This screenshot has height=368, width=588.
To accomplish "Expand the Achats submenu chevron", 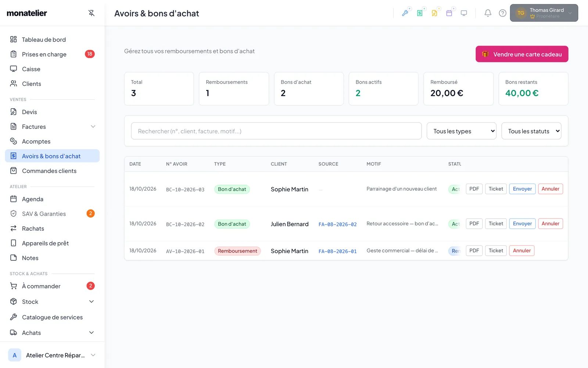I will tap(92, 333).
